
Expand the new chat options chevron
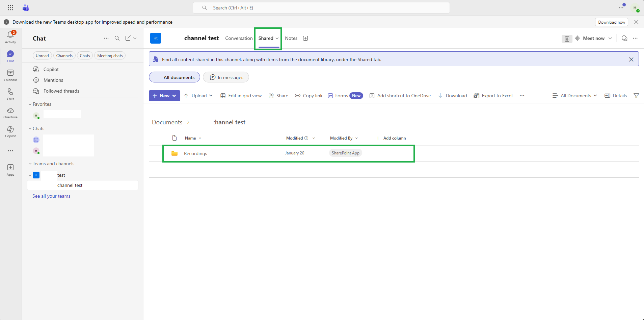click(x=135, y=38)
